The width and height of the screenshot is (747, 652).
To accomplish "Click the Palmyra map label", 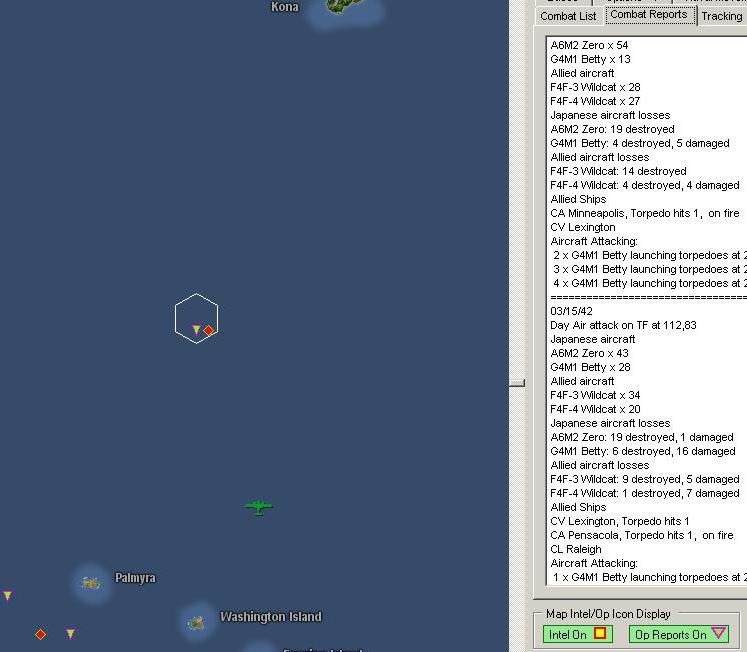I will [x=135, y=578].
